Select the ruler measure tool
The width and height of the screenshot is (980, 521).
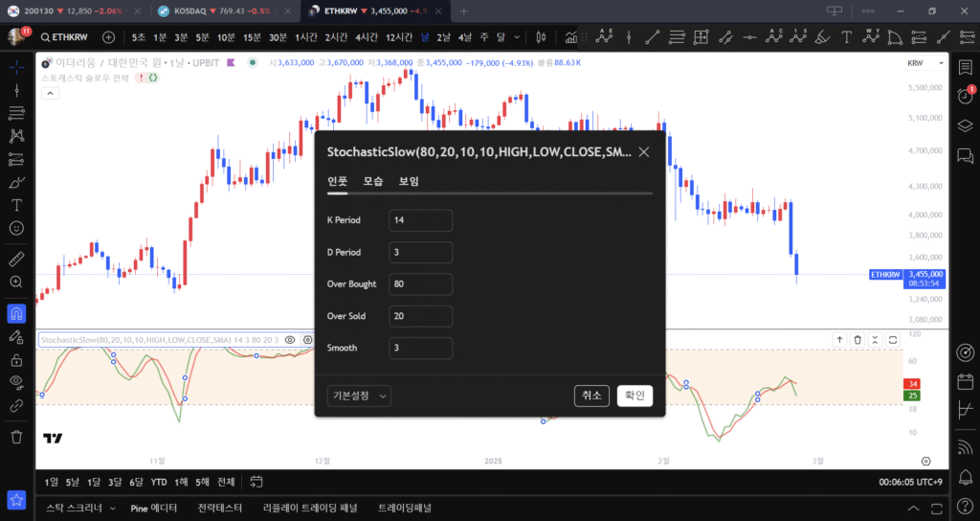pyautogui.click(x=17, y=259)
